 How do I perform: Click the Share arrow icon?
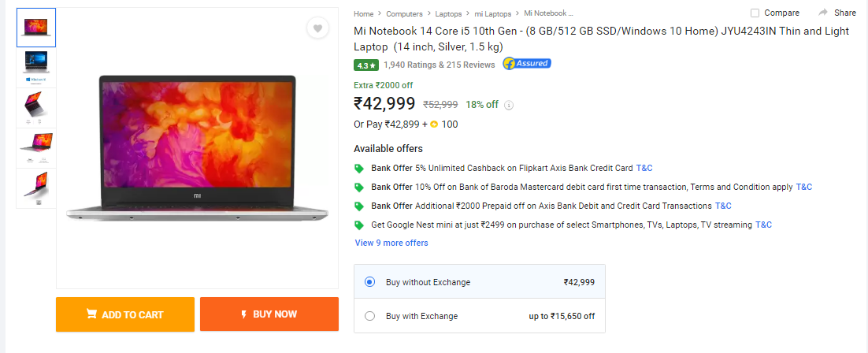coord(823,13)
